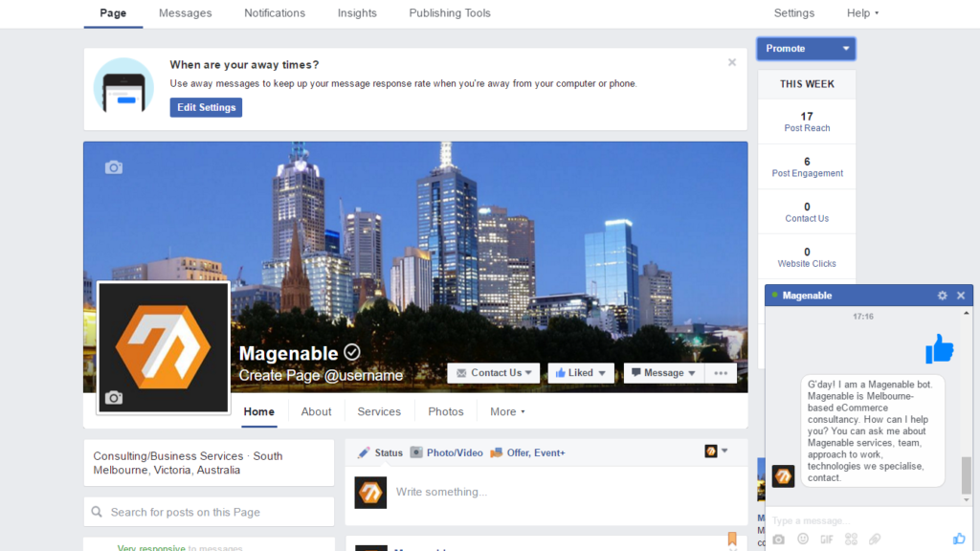Select the Home tab under the cover
Viewport: 980px width, 551px height.
pyautogui.click(x=258, y=411)
